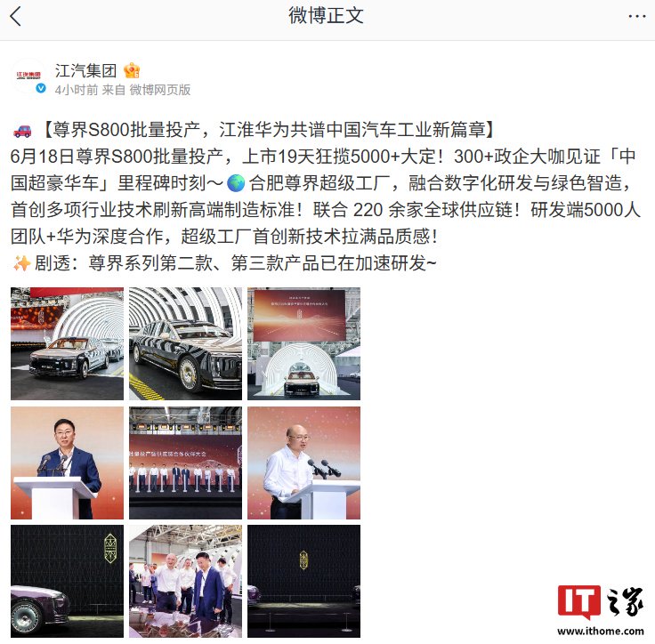Open the 江汽集团 account name link
Image resolution: width=655 pixels, height=644 pixels.
point(85,70)
